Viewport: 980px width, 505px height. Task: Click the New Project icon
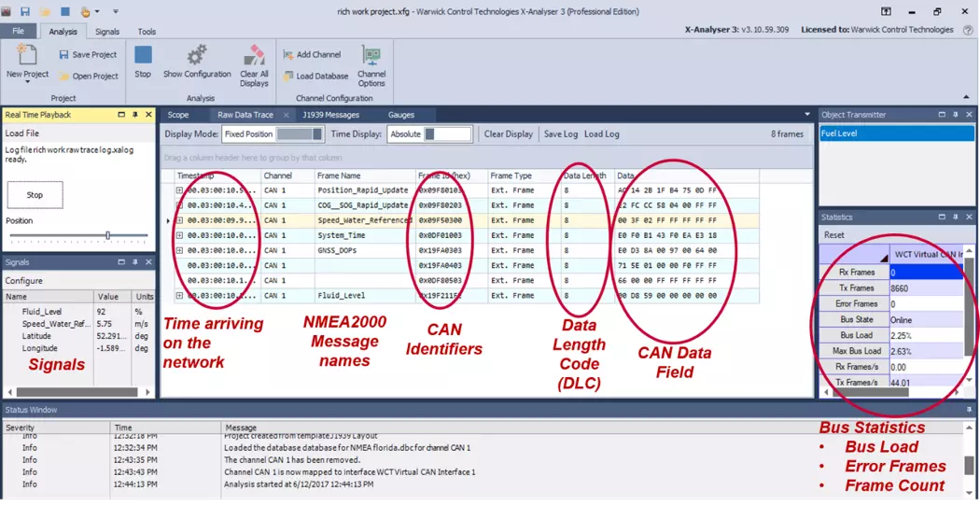coord(27,57)
